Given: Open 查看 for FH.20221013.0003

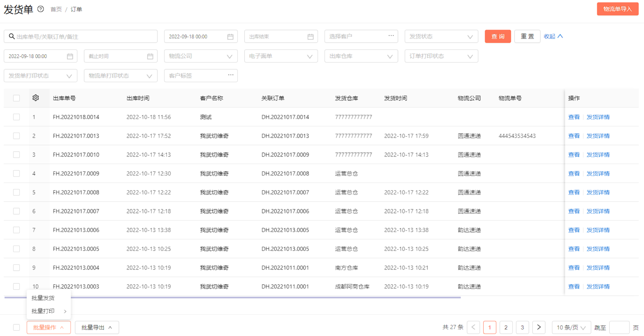Looking at the screenshot, I should (x=574, y=286).
